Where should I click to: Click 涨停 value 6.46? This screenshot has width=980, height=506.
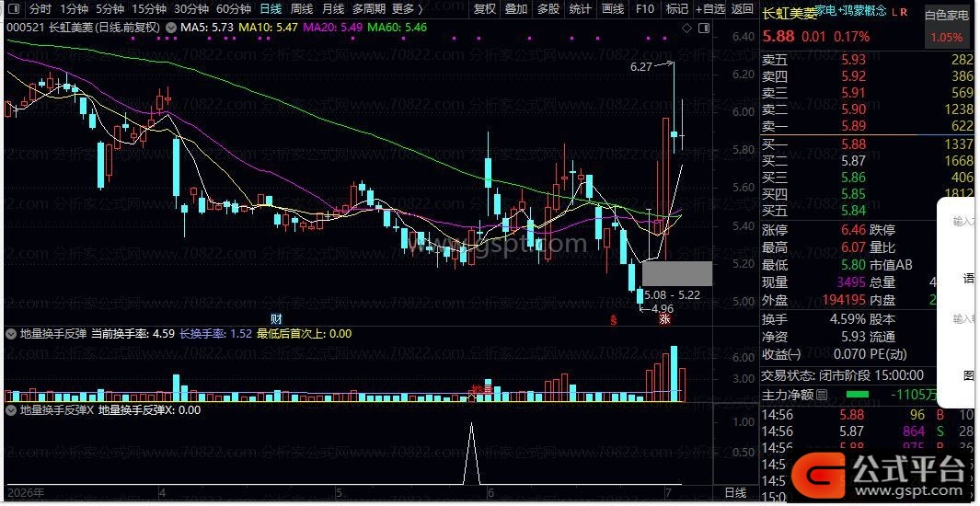853,231
